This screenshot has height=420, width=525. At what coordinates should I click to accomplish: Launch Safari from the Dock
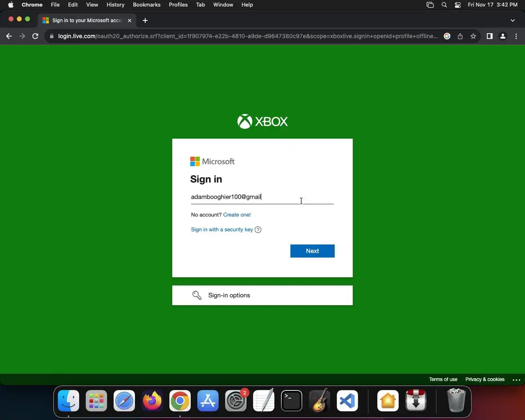coord(124,401)
